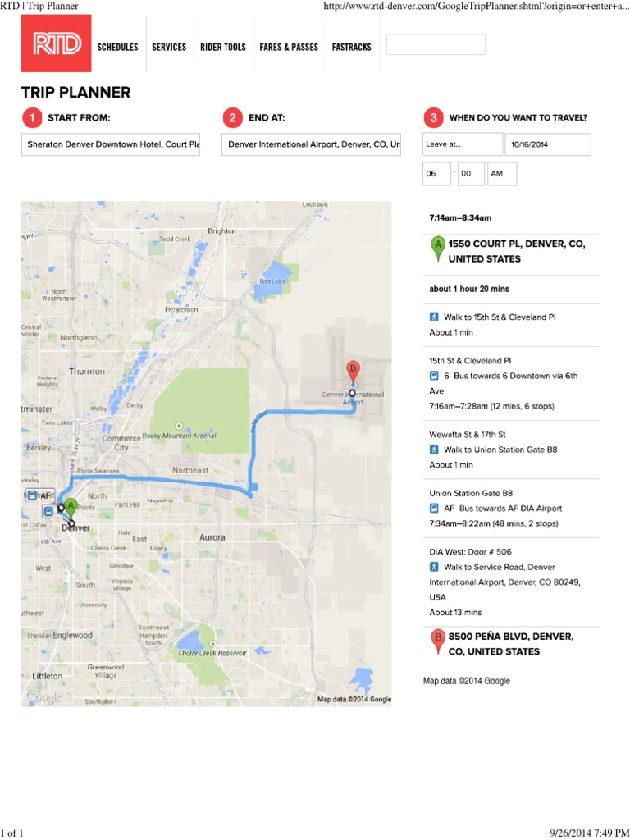Viewport: 630px width, 840px height.
Task: Click the red B marker on map
Action: coord(353,372)
